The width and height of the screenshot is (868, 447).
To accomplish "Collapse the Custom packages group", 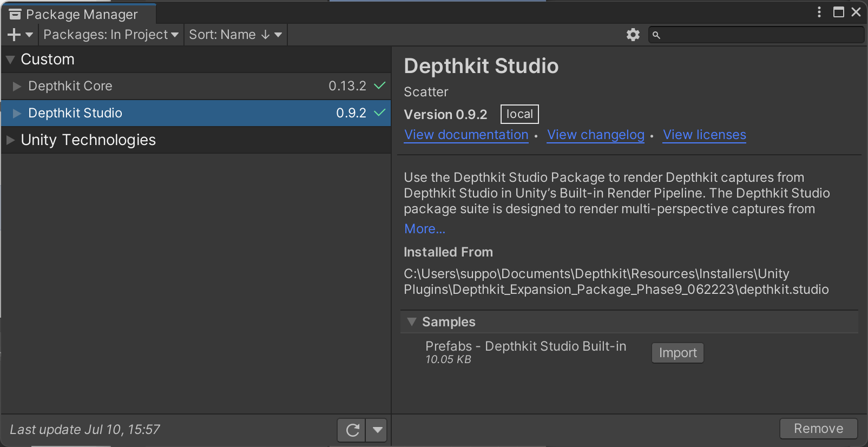I will 10,60.
